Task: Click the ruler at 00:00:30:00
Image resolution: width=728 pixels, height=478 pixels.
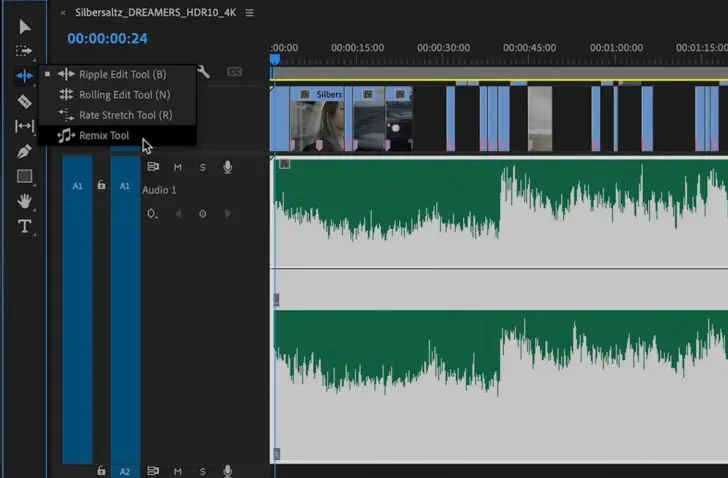Action: coord(443,48)
